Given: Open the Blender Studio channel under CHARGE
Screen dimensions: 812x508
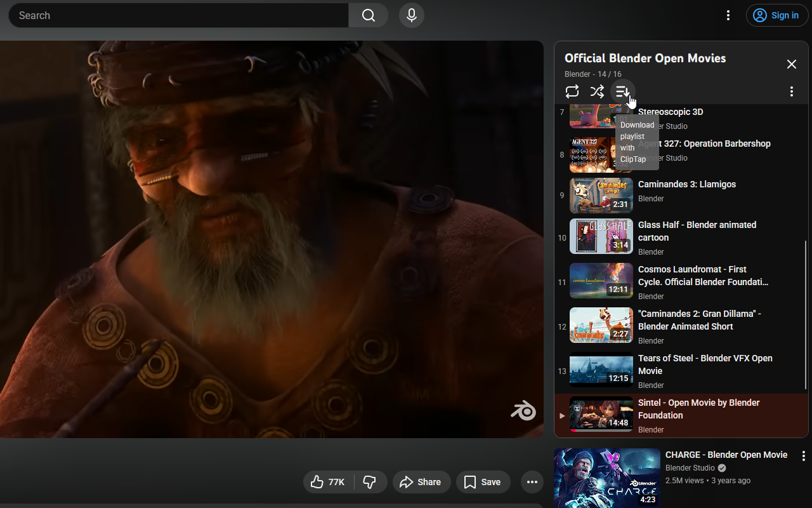Looking at the screenshot, I should pyautogui.click(x=690, y=468).
